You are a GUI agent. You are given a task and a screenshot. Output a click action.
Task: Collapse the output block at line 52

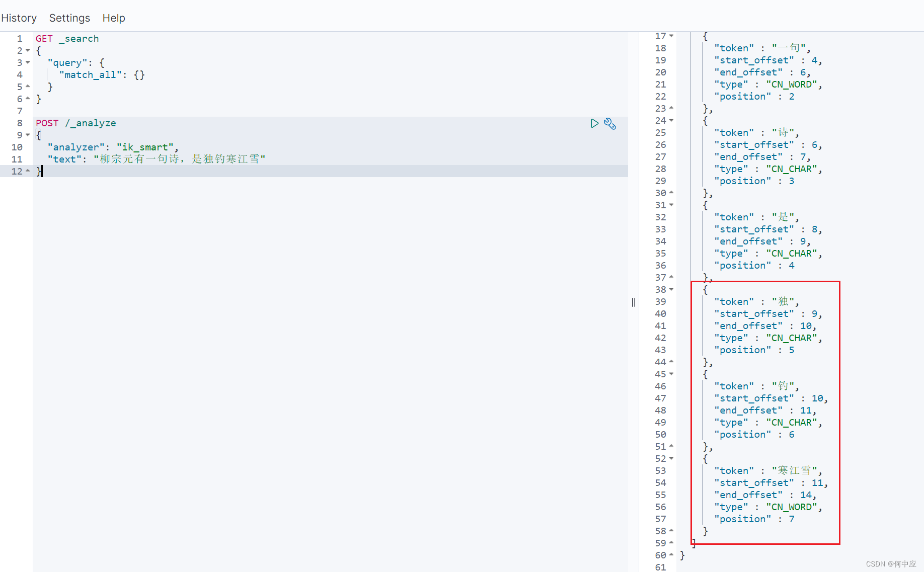(x=671, y=459)
